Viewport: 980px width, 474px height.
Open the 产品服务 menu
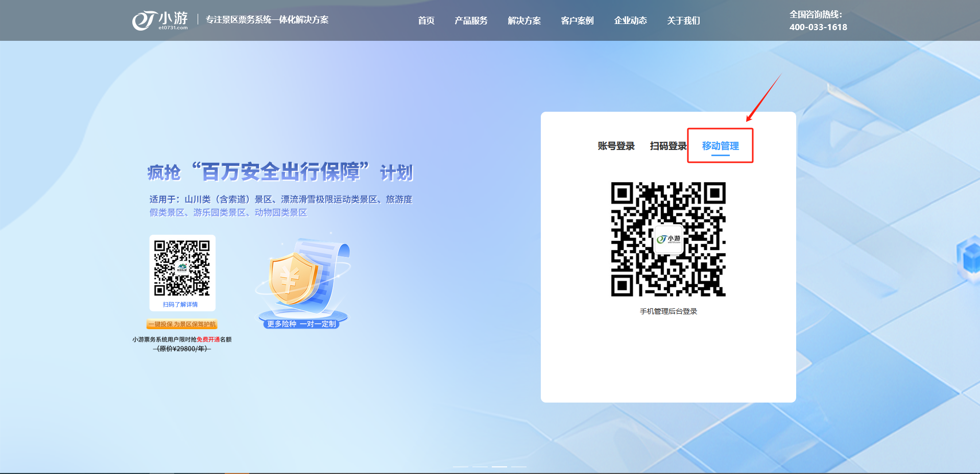pyautogui.click(x=471, y=20)
